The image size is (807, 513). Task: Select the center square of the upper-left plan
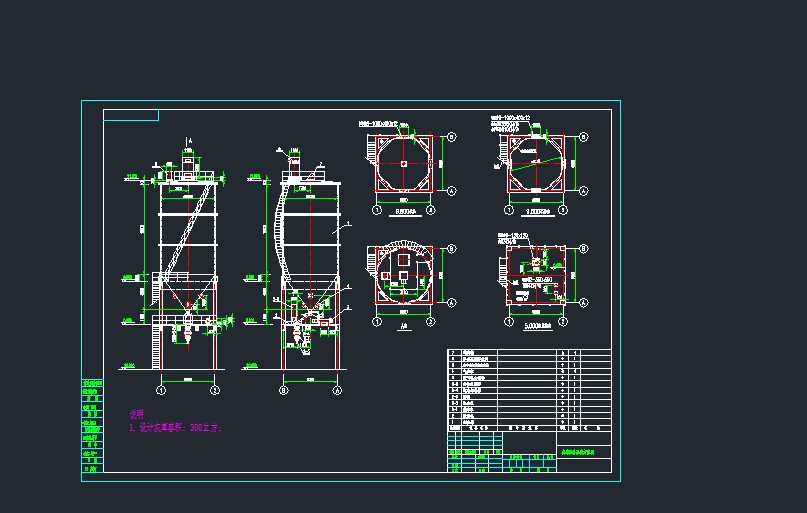point(404,164)
